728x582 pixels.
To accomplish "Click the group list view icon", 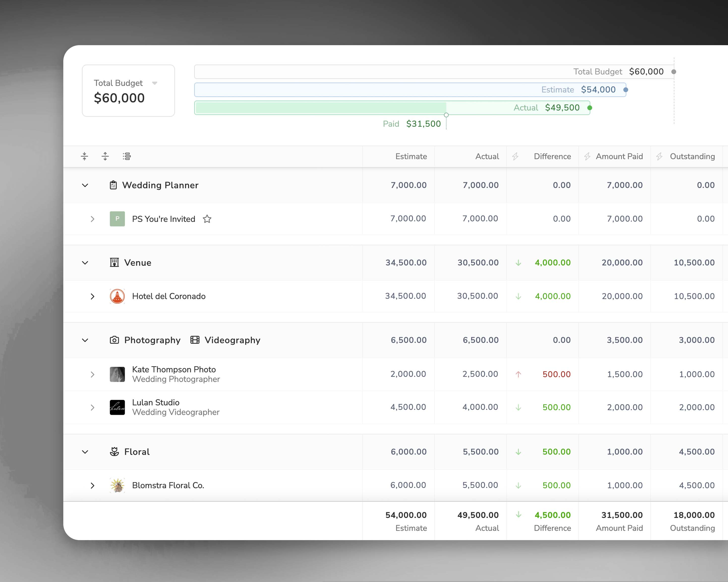I will [127, 156].
